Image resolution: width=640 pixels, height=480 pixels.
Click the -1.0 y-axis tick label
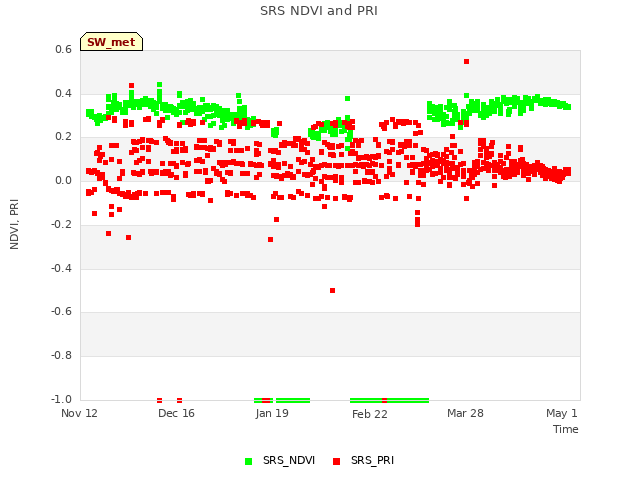tap(61, 399)
